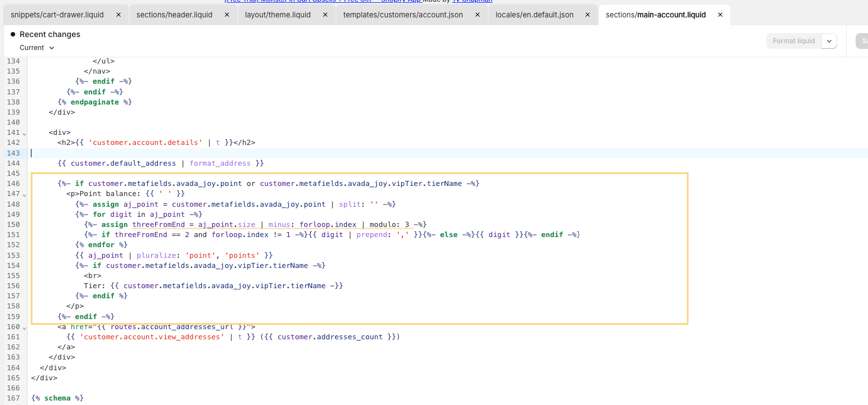Viewport: 868px width, 405px height.
Task: Close the templates/customers/account.json tab
Action: coord(478,15)
